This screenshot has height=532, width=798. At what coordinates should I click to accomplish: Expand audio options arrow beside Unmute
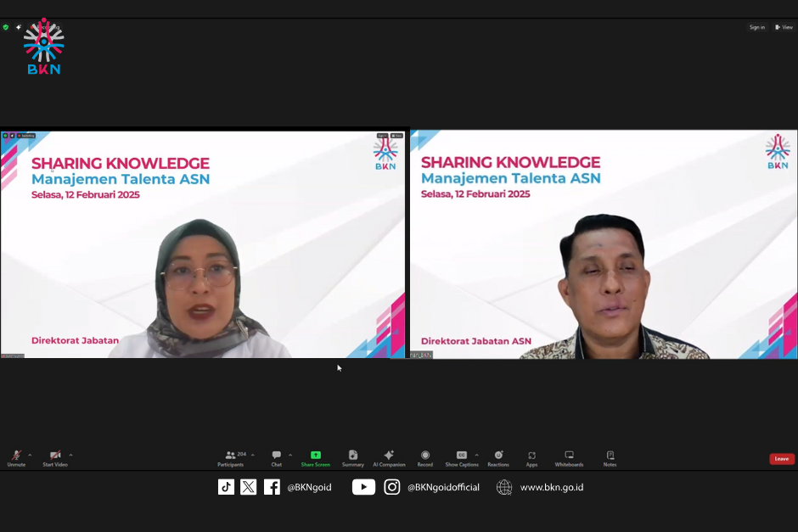[30, 455]
